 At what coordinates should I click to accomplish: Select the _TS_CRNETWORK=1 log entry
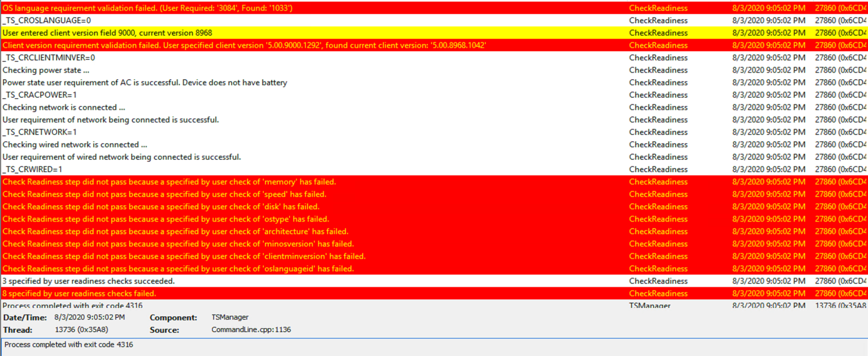(39, 132)
